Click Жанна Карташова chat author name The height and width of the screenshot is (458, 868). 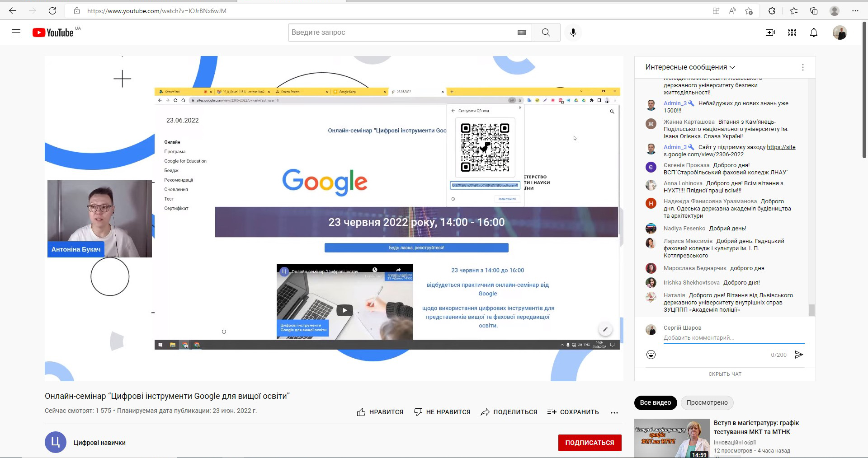coord(689,122)
